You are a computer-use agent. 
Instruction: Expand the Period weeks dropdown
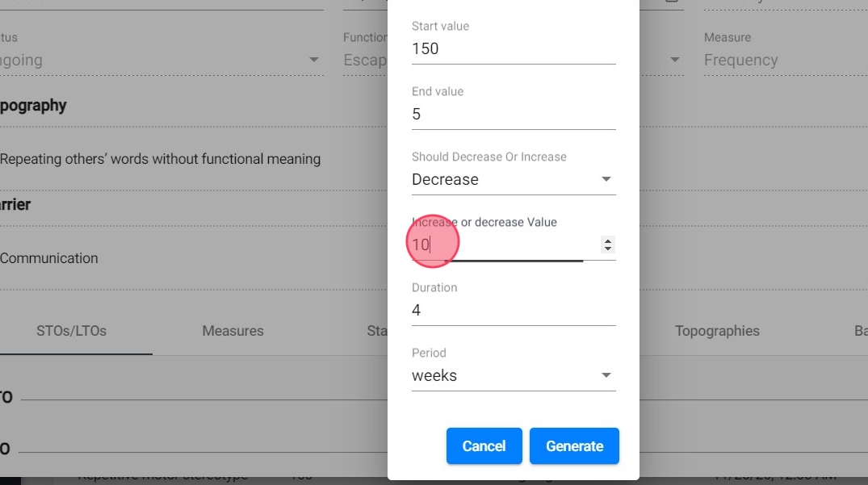(513, 376)
